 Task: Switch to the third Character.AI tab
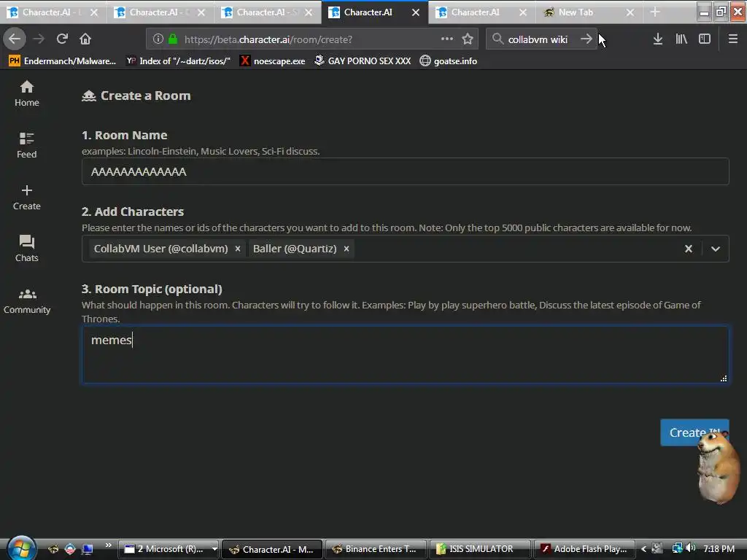[267, 12]
